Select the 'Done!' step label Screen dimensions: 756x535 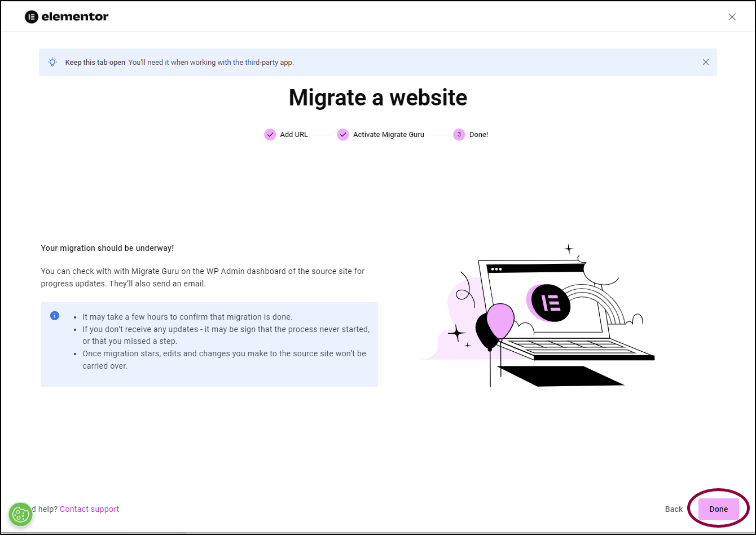pyautogui.click(x=478, y=135)
